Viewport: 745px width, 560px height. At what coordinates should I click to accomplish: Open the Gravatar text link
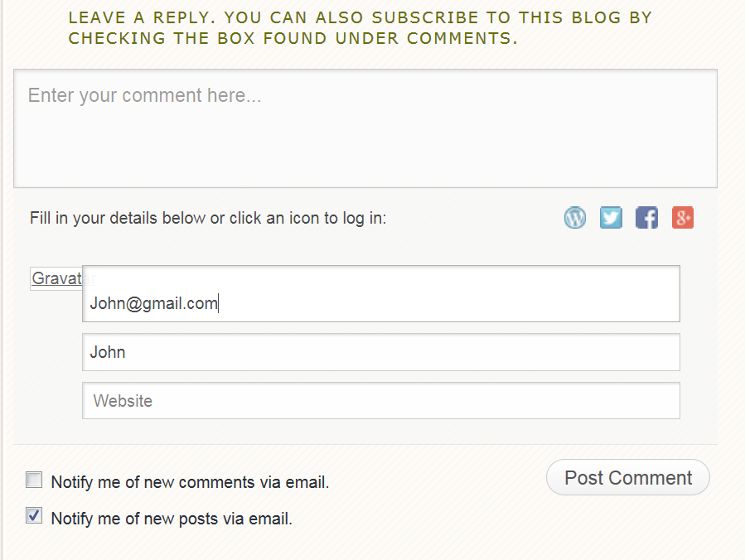click(x=56, y=279)
